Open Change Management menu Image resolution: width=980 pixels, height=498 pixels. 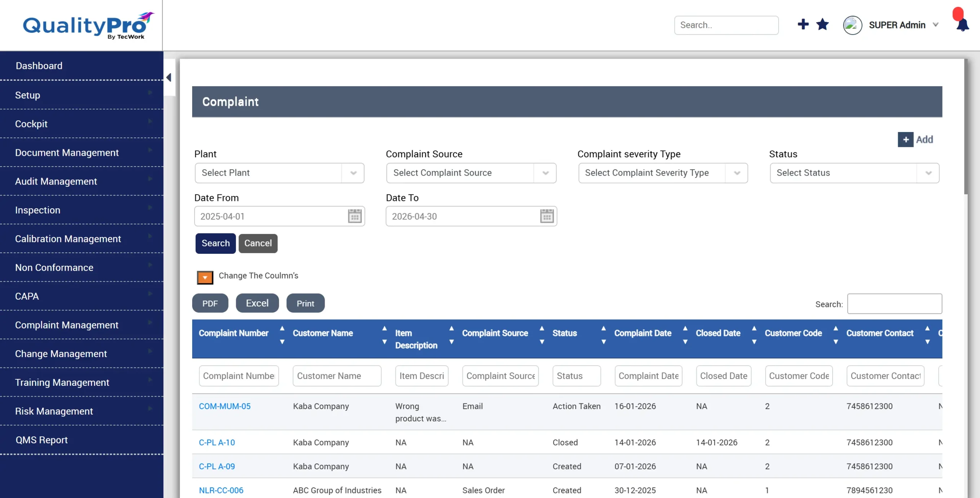pos(82,353)
